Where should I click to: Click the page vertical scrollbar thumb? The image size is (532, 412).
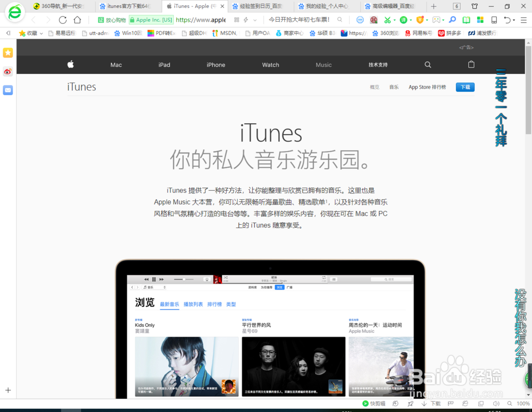[528, 90]
